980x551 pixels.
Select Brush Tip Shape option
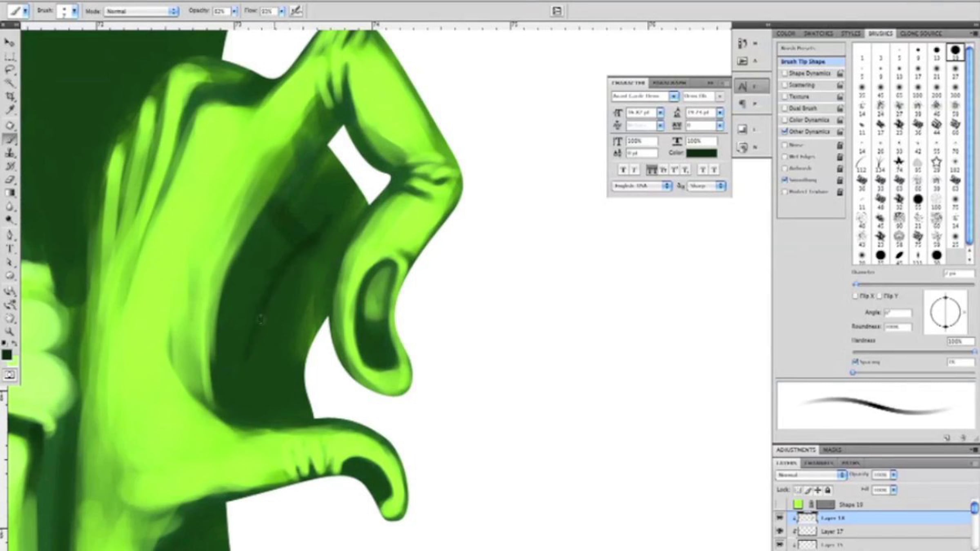(803, 62)
